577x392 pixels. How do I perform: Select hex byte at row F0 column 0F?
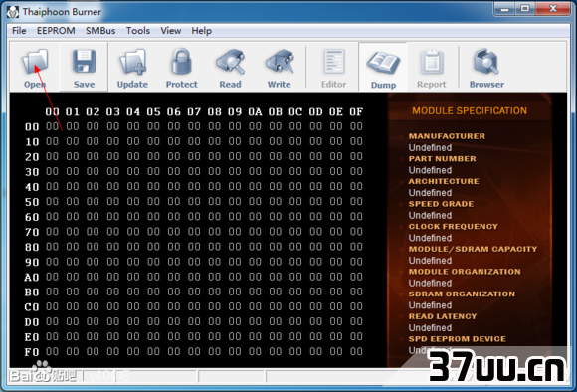coord(356,351)
